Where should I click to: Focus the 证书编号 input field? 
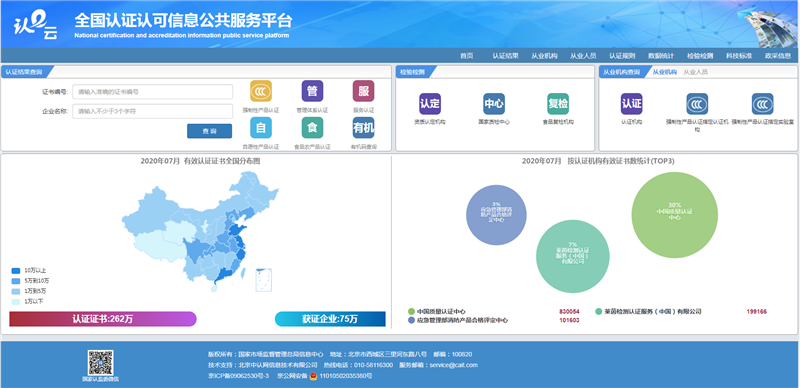153,92
